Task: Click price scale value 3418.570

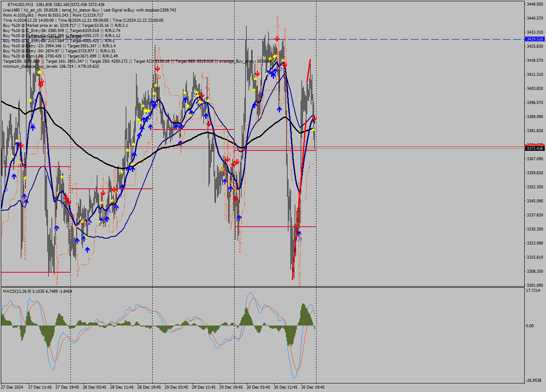Action: pos(534,60)
